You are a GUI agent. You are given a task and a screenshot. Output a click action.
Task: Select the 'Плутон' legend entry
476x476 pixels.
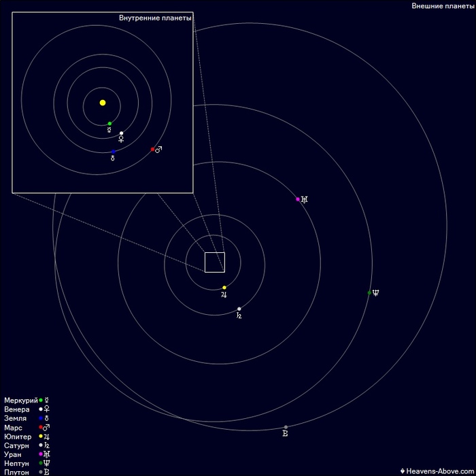pos(16,472)
